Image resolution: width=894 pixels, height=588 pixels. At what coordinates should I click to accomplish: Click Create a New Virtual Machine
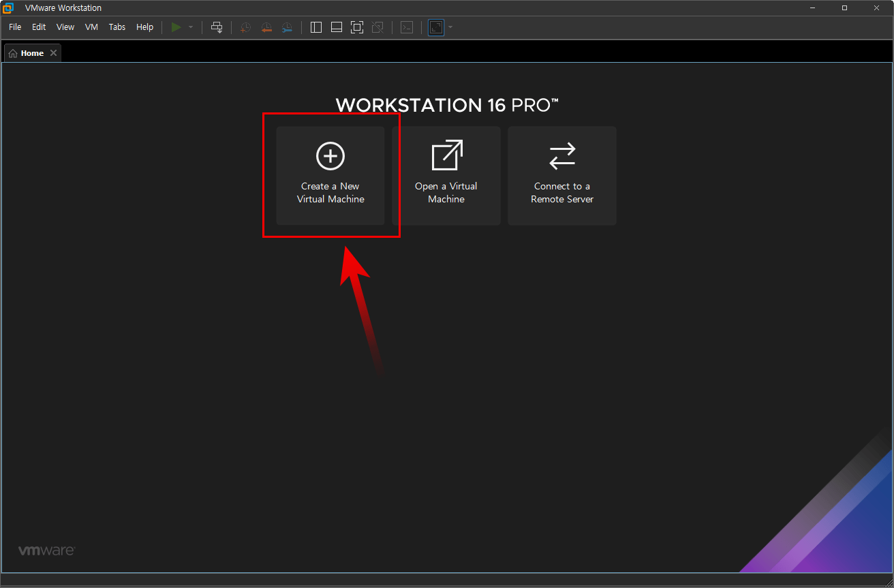330,176
